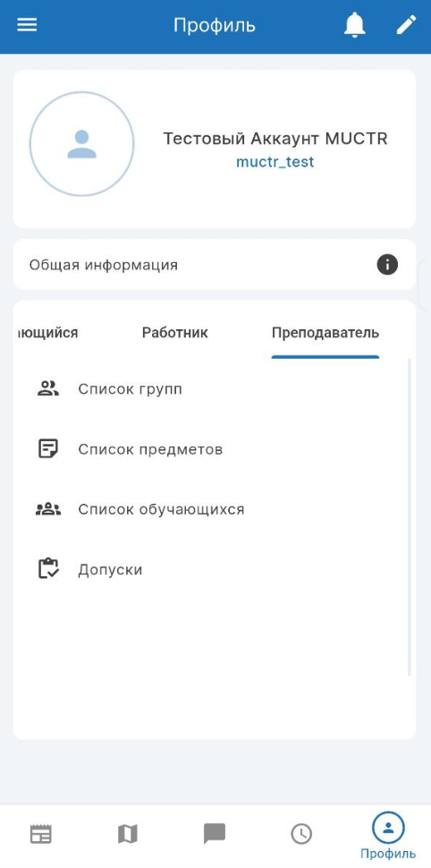Image resolution: width=431 pixels, height=868 pixels.
Task: Open the schedule icon in bottom bar
Action: point(41,834)
